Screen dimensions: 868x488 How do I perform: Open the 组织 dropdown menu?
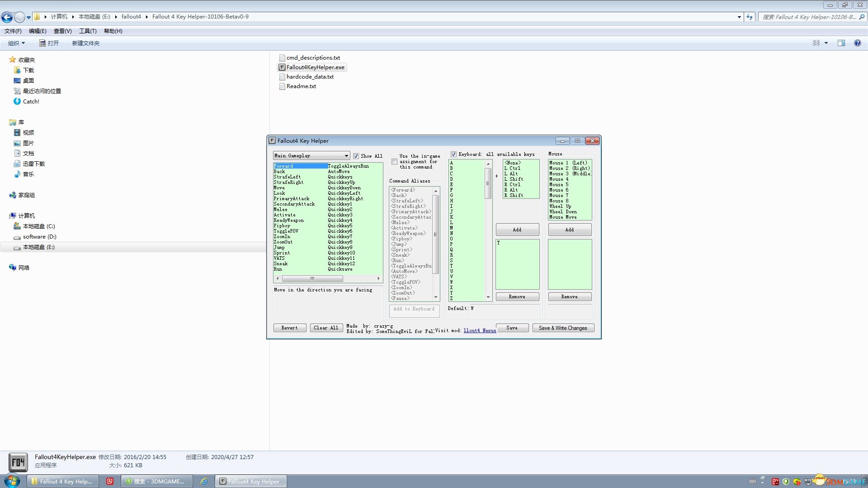coord(17,43)
